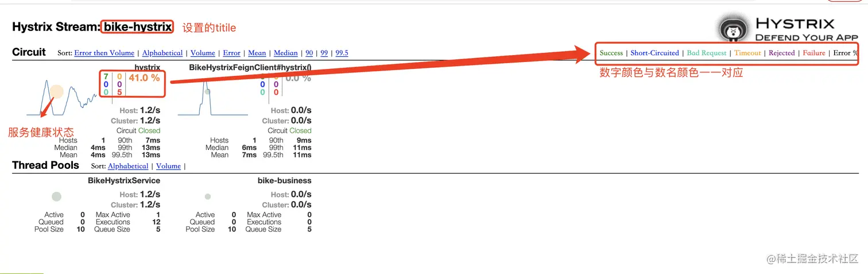Viewport: 868px width, 274px height.
Task: Click Median 6ms value of BikeHystrixFeignClient circuit
Action: pos(249,148)
